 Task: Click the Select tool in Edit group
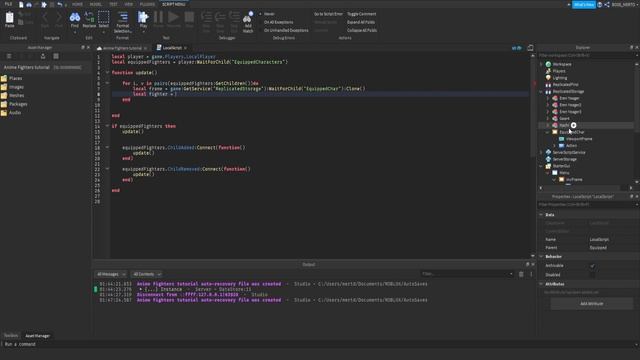[x=104, y=17]
